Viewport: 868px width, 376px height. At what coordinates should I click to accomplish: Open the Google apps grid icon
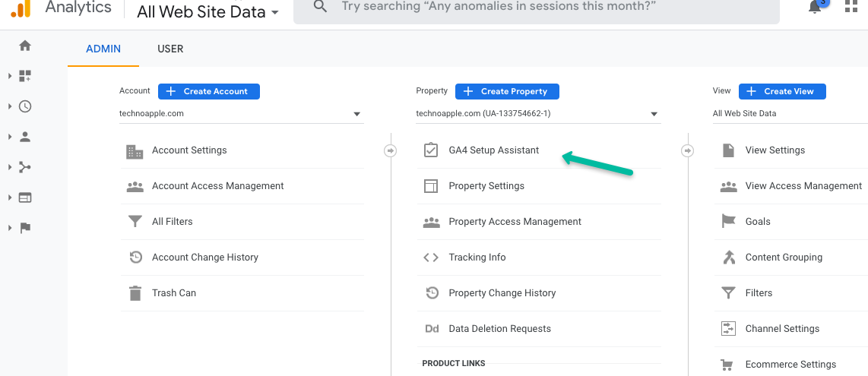pos(851,8)
